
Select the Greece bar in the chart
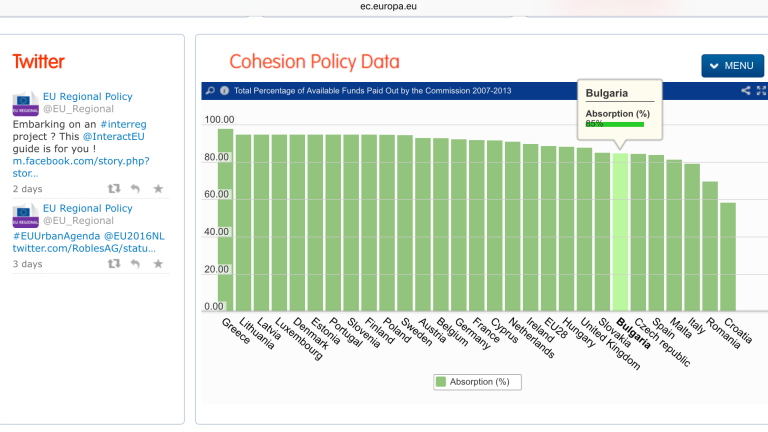click(x=225, y=220)
